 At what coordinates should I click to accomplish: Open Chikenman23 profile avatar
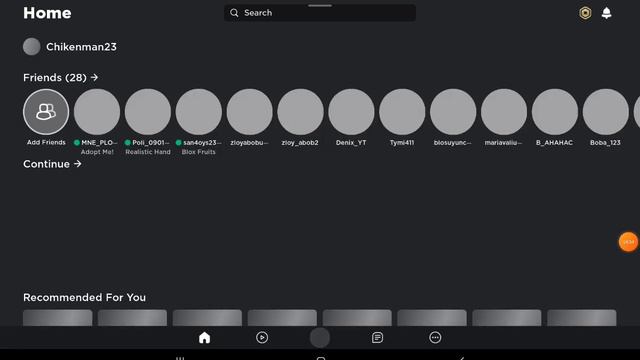(x=31, y=47)
